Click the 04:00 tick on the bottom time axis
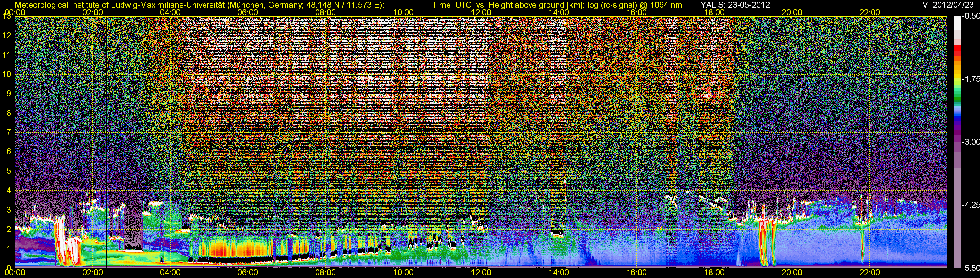The image size is (980, 278). [x=170, y=273]
